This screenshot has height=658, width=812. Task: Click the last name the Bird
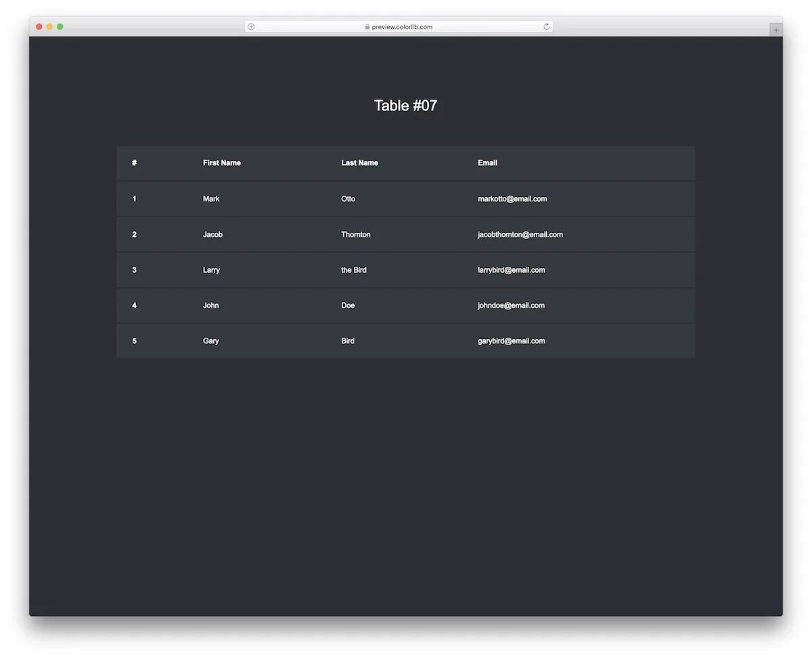(354, 270)
